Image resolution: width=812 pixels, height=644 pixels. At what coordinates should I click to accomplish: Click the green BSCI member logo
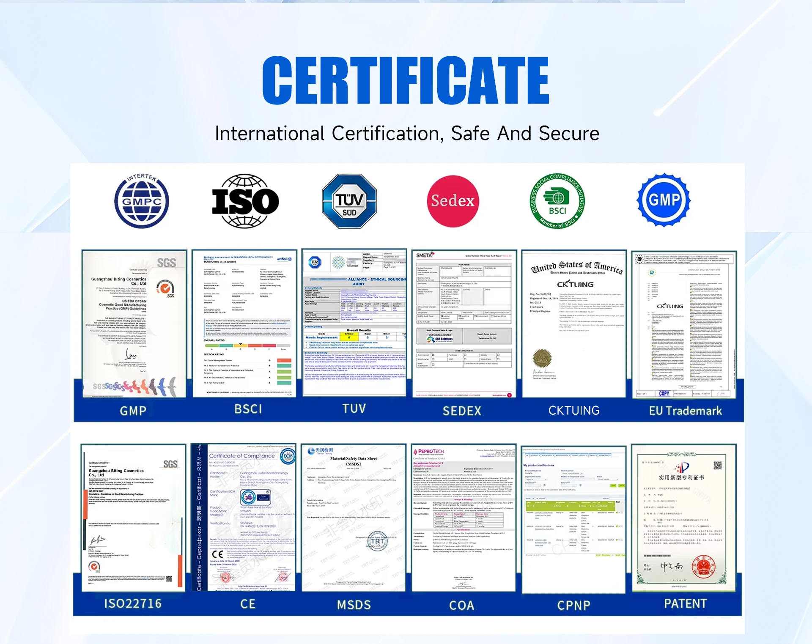(x=557, y=201)
